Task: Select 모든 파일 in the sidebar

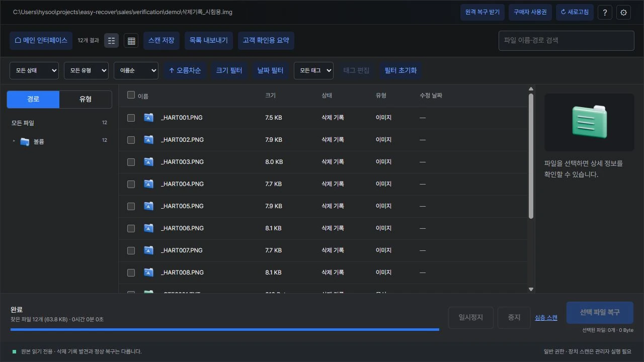Action: [x=59, y=123]
